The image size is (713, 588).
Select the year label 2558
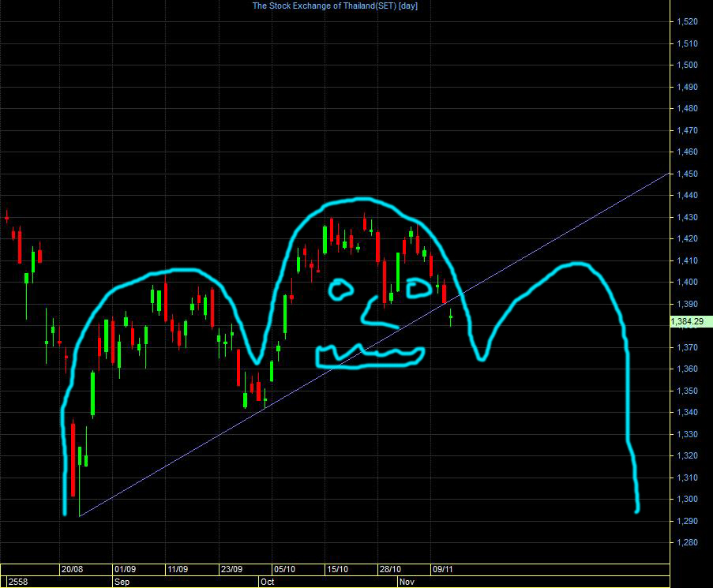click(18, 582)
